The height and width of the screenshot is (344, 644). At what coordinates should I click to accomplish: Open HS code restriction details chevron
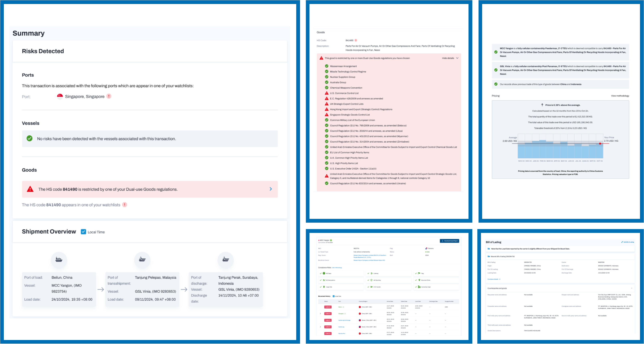coord(271,189)
